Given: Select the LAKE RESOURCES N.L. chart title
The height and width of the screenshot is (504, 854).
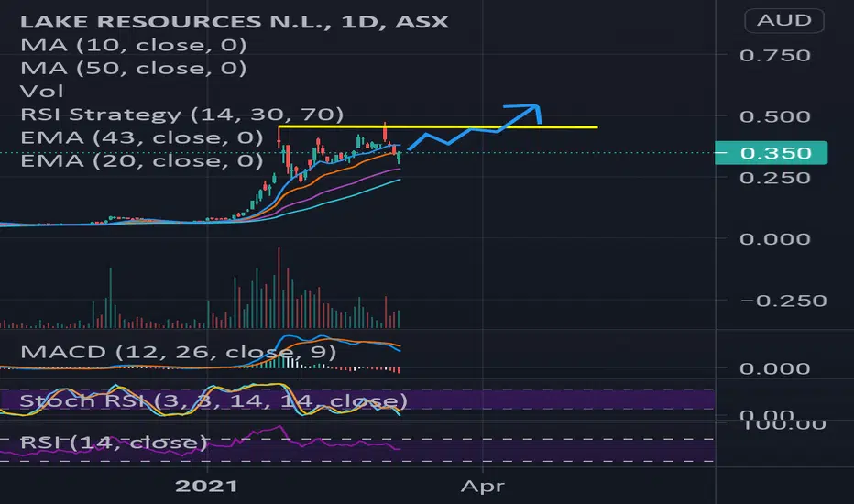Looking at the screenshot, I should tap(235, 22).
